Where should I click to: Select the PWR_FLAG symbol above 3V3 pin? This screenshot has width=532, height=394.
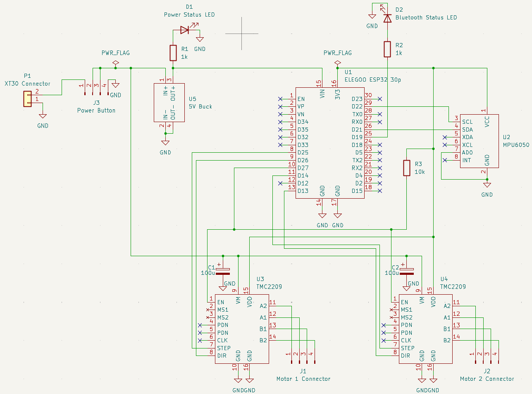click(x=338, y=63)
